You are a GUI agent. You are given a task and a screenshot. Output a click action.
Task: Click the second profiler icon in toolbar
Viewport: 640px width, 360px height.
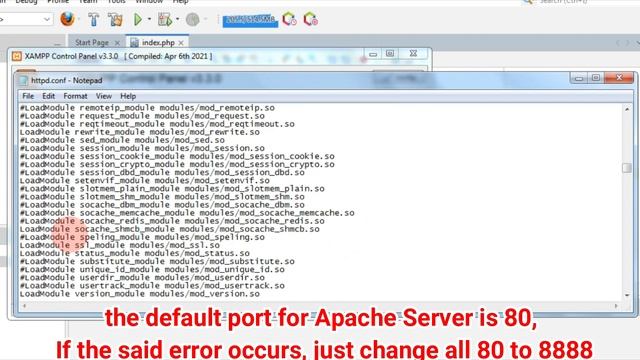pyautogui.click(x=311, y=19)
